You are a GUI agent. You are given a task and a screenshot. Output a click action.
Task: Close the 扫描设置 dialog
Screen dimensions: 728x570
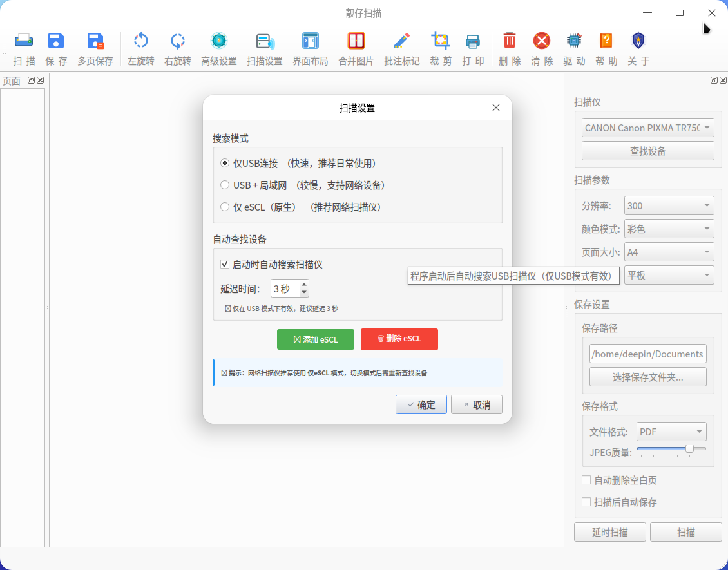pos(496,108)
